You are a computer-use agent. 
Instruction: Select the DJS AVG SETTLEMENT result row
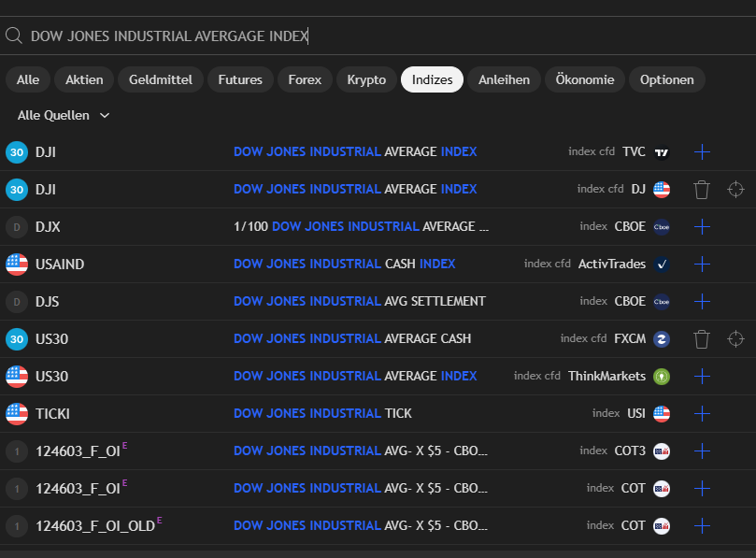click(x=359, y=302)
